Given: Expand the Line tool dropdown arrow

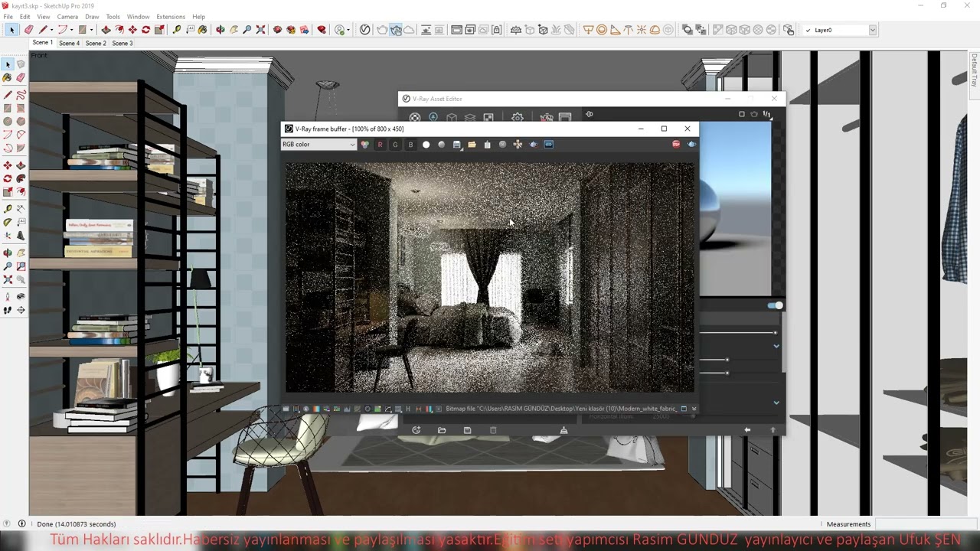Looking at the screenshot, I should point(51,30).
